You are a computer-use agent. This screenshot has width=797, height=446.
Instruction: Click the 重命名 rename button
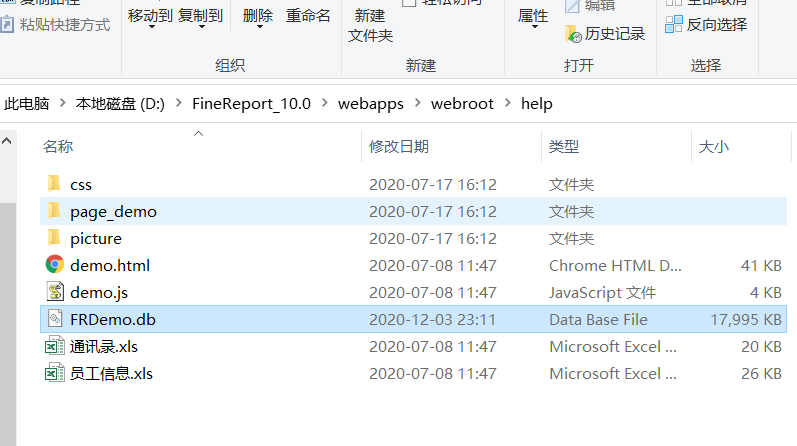pyautogui.click(x=308, y=16)
